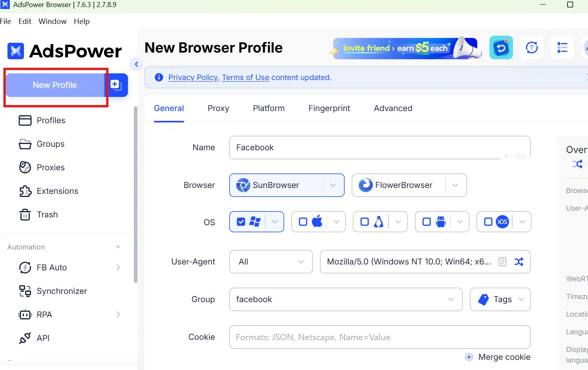Expand FlowerBrowser version dropdown arrow
The image size is (588, 370).
455,185
